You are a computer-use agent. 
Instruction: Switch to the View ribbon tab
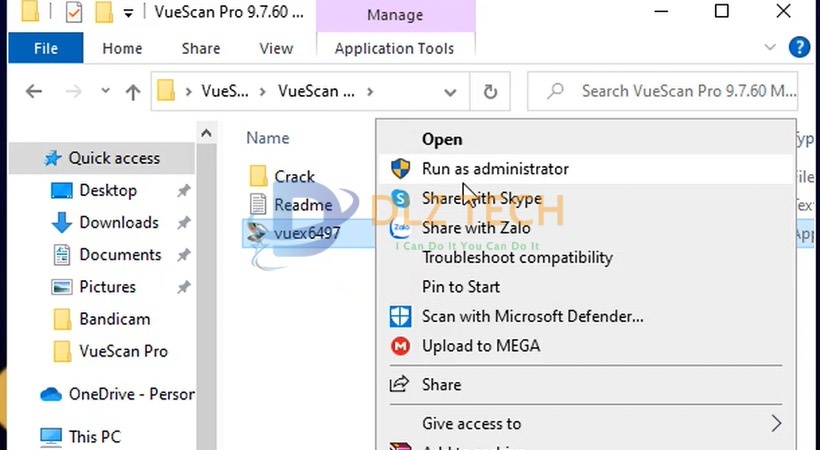coord(276,48)
